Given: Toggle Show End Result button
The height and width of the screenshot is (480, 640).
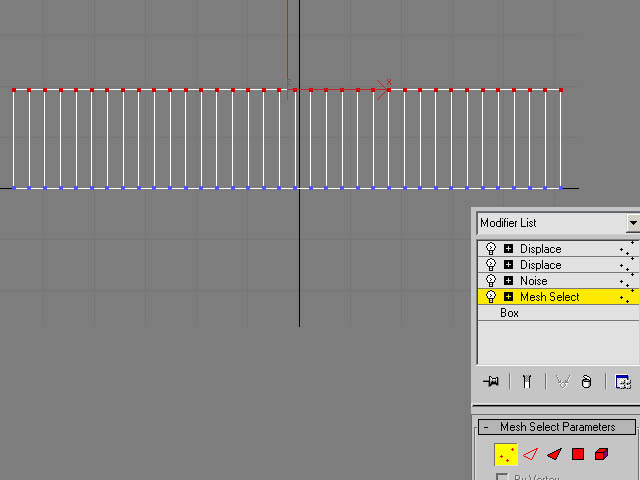Looking at the screenshot, I should 527,382.
